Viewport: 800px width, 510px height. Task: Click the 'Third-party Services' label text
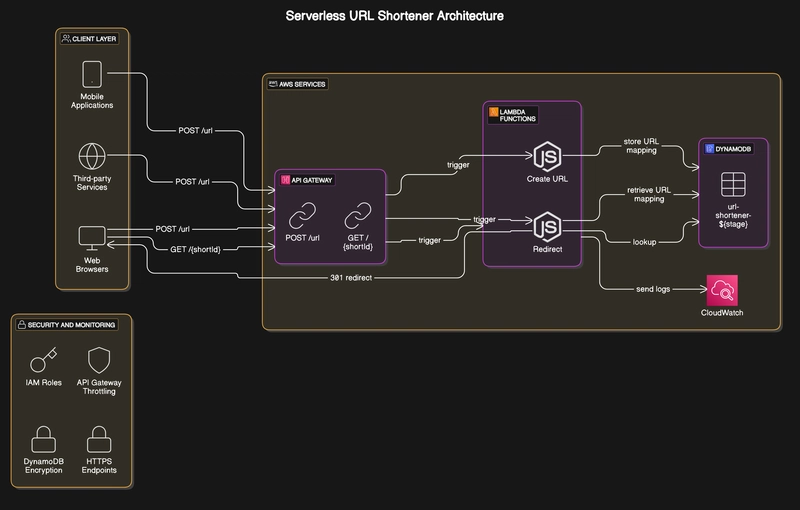click(x=92, y=183)
